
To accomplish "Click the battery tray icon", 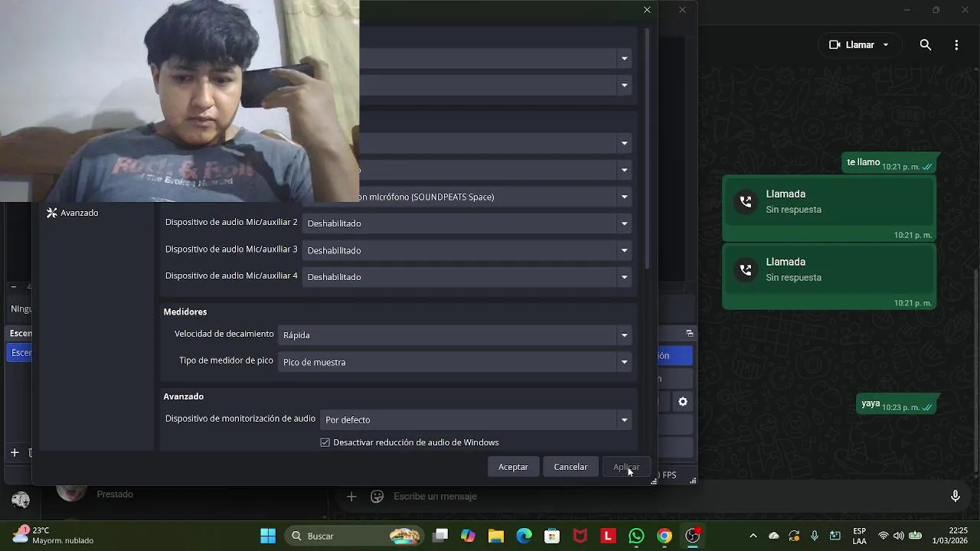I will 915,536.
